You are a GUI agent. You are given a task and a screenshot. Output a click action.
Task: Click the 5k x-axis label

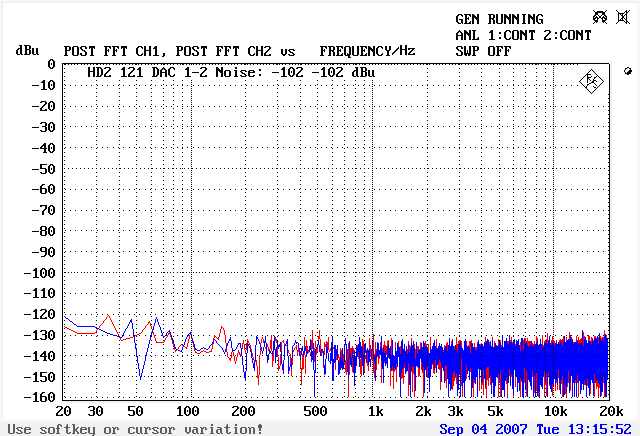[496, 411]
